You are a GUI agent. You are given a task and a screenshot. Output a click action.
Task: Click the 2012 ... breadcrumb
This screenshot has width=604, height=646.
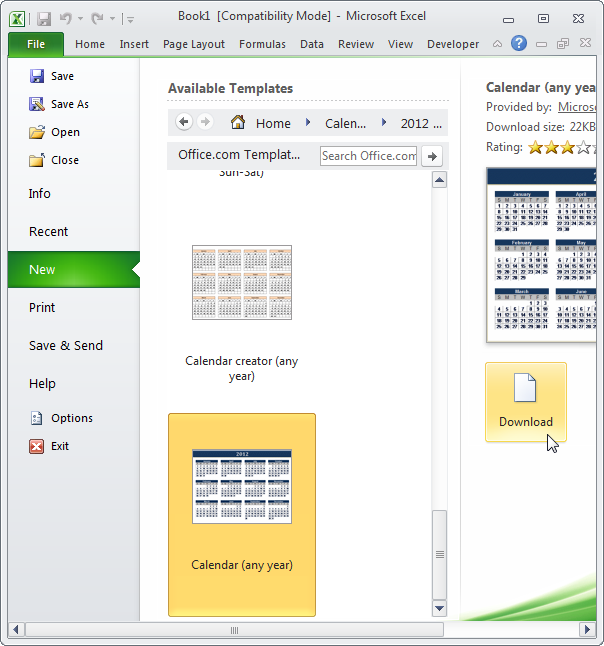click(421, 123)
